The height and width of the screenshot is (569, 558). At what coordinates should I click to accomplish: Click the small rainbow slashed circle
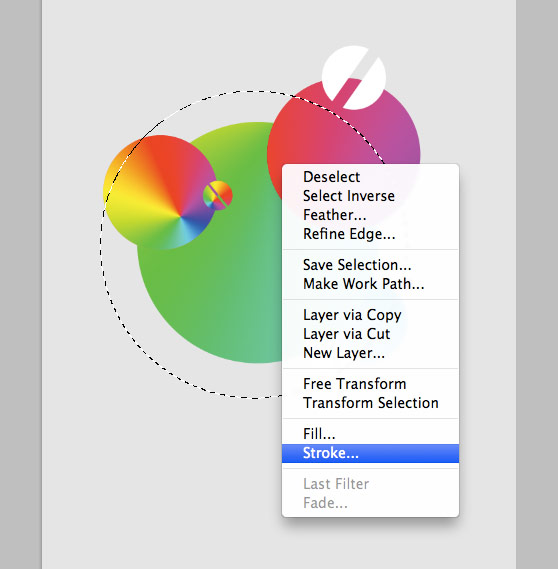(x=218, y=195)
